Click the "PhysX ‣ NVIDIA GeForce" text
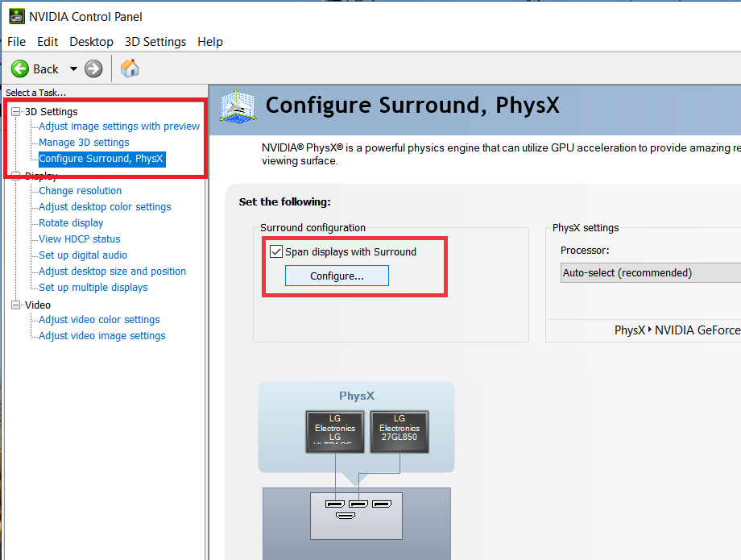 677,330
